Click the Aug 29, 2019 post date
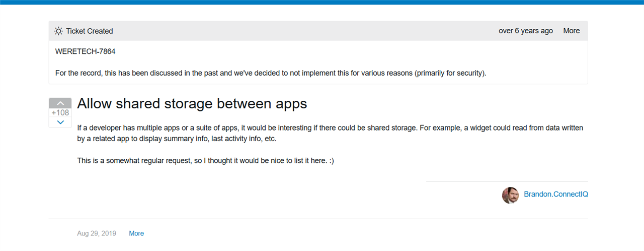The height and width of the screenshot is (251, 644). pyautogui.click(x=97, y=233)
